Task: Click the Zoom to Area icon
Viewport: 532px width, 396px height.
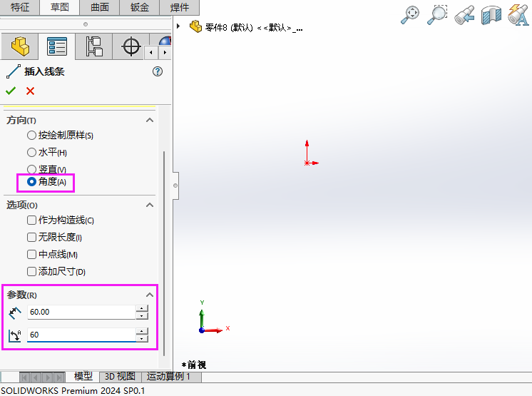Action: (437, 15)
